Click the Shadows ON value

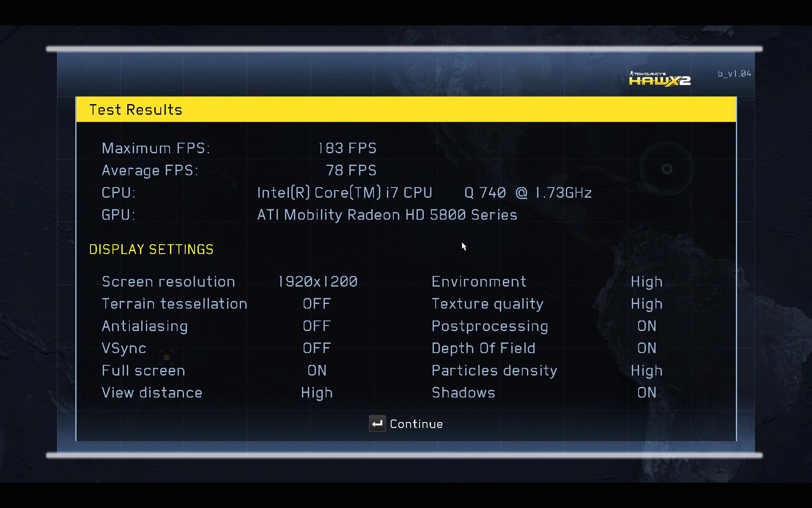pyautogui.click(x=646, y=393)
